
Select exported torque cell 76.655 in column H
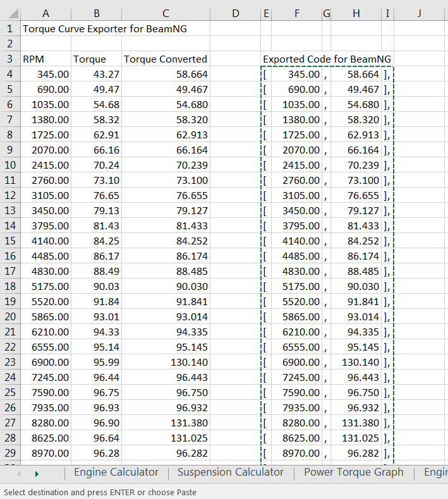coord(356,195)
